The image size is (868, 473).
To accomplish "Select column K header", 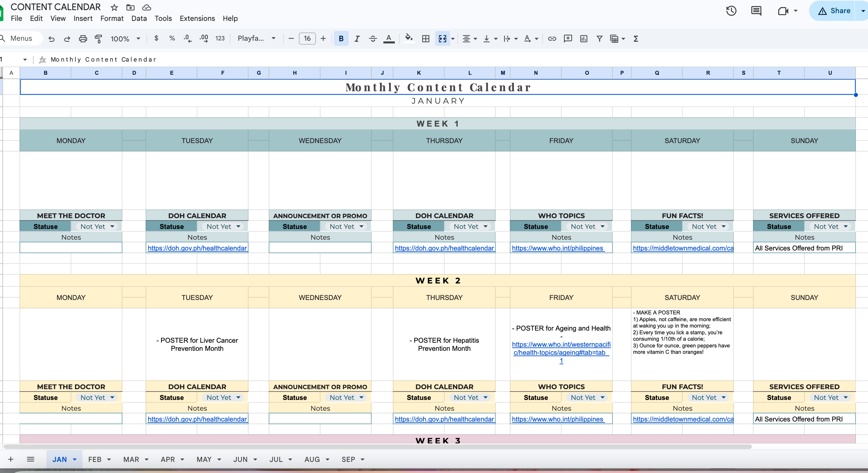I will pos(418,73).
